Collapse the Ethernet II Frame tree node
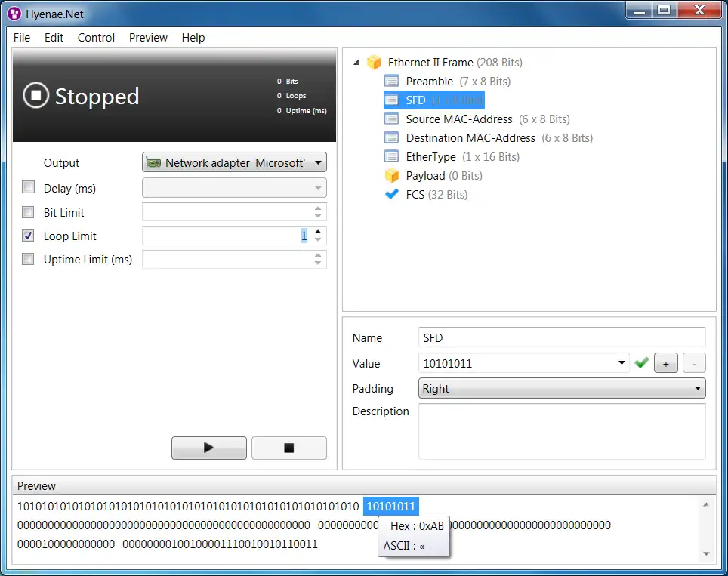This screenshot has height=576, width=728. point(356,62)
